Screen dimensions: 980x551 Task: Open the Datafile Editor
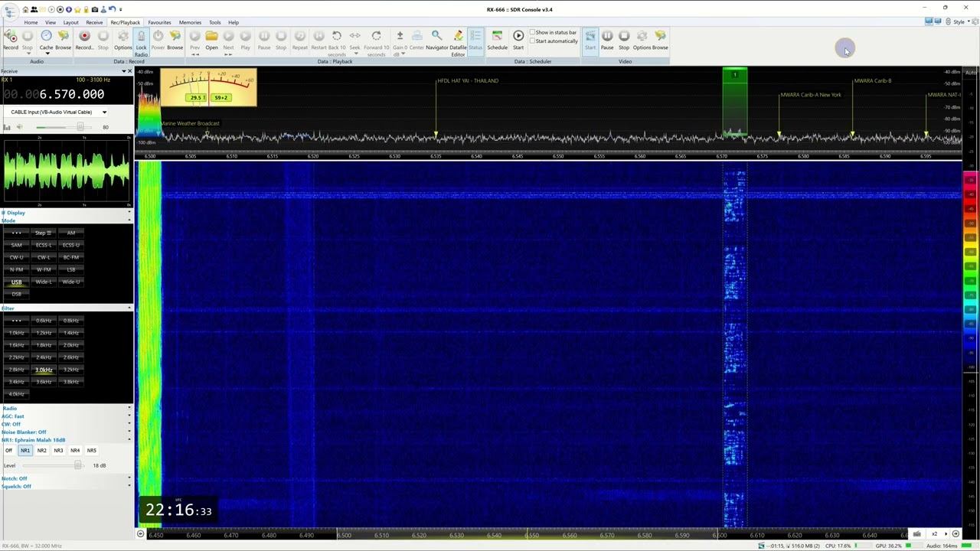coord(458,43)
